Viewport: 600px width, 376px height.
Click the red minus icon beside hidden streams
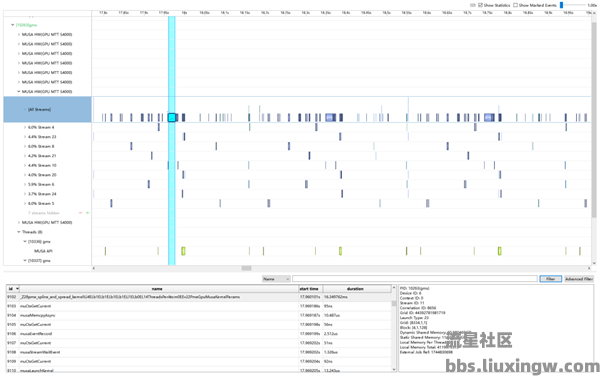(x=80, y=213)
